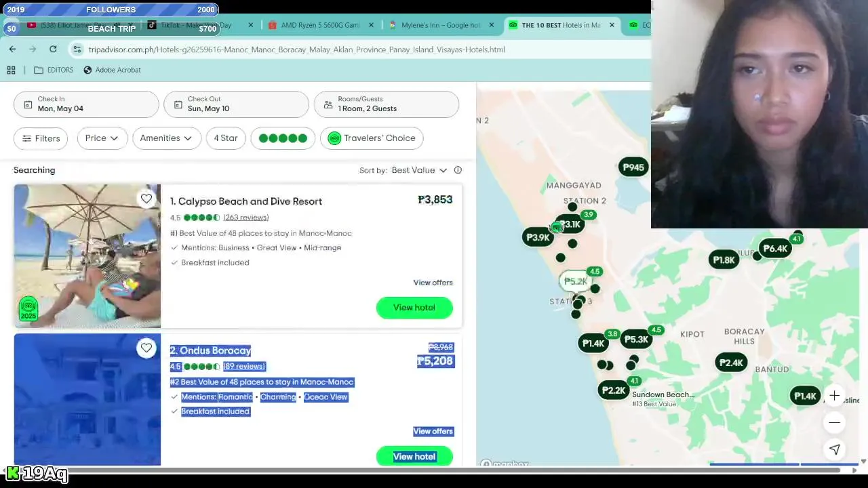The width and height of the screenshot is (868, 488).
Task: Open the Adobe Acrobat bookmark
Action: [x=112, y=70]
